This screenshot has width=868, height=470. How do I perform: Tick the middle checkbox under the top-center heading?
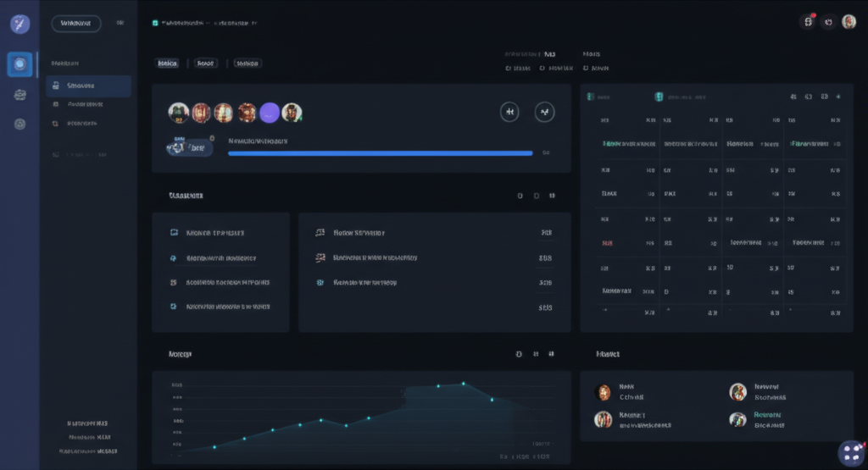(x=542, y=68)
